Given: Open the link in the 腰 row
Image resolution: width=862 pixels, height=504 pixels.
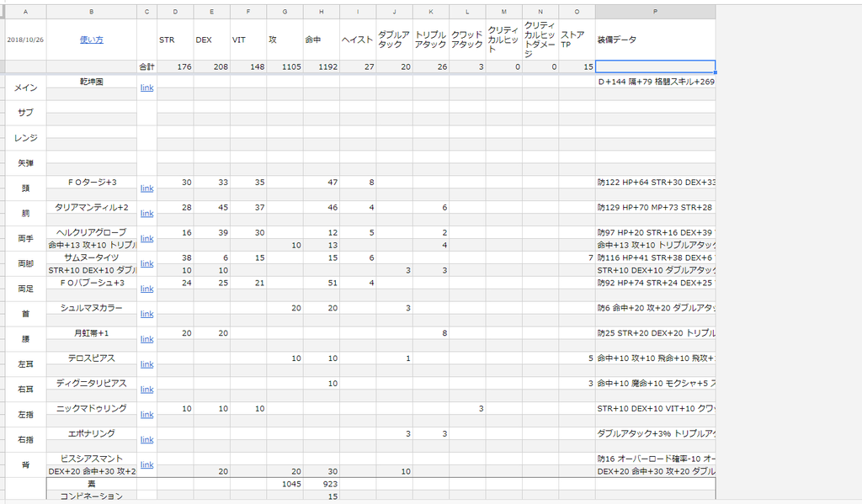Looking at the screenshot, I should point(146,339).
